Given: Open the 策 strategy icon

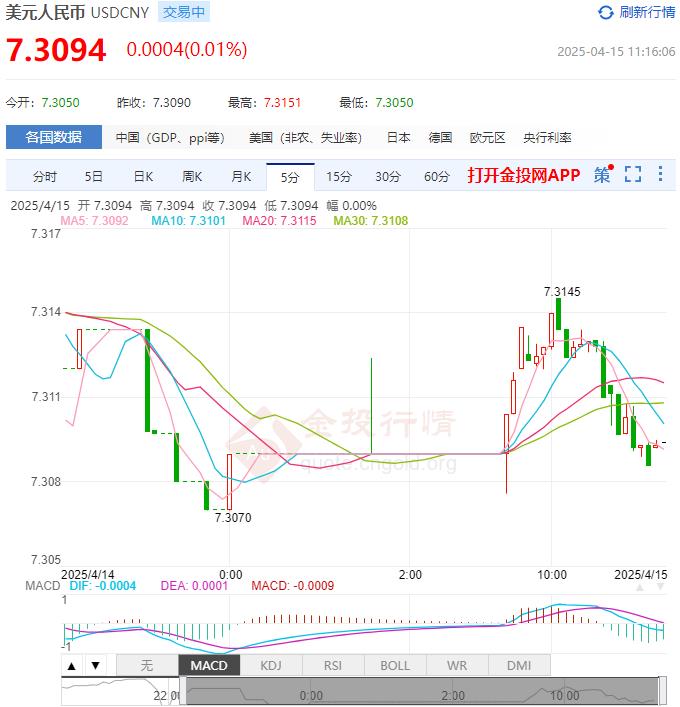Looking at the screenshot, I should 603,174.
